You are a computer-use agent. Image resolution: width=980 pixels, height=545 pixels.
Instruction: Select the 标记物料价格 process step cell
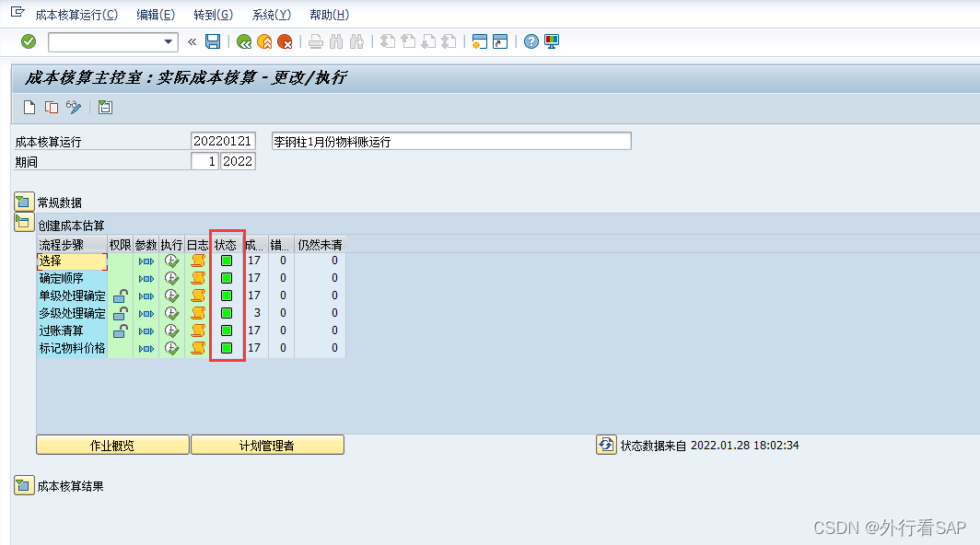72,348
